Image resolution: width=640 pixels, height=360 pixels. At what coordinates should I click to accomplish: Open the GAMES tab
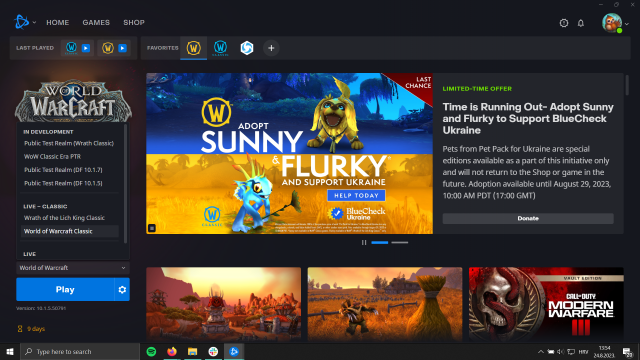coord(96,22)
